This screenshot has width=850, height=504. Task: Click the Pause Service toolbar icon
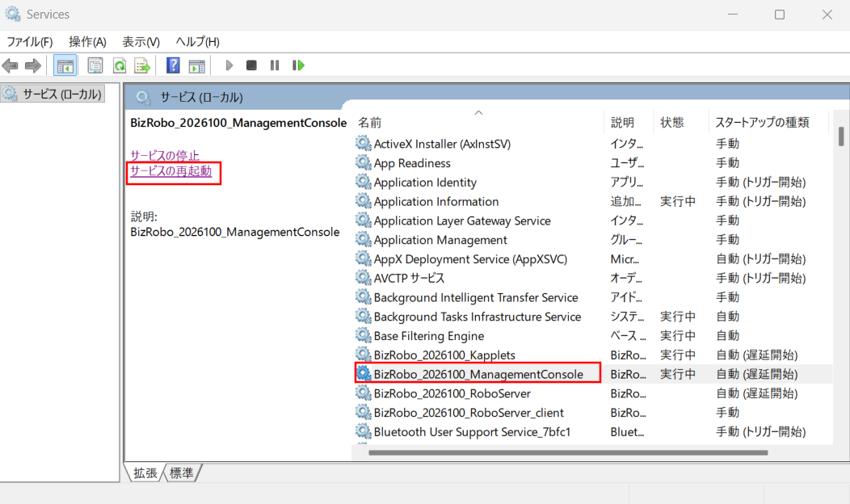tap(274, 65)
